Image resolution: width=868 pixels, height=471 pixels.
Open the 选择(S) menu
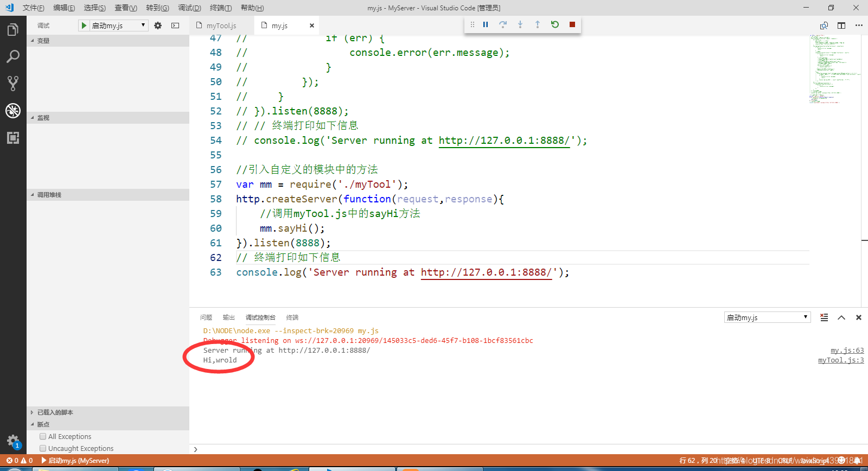tap(95, 8)
